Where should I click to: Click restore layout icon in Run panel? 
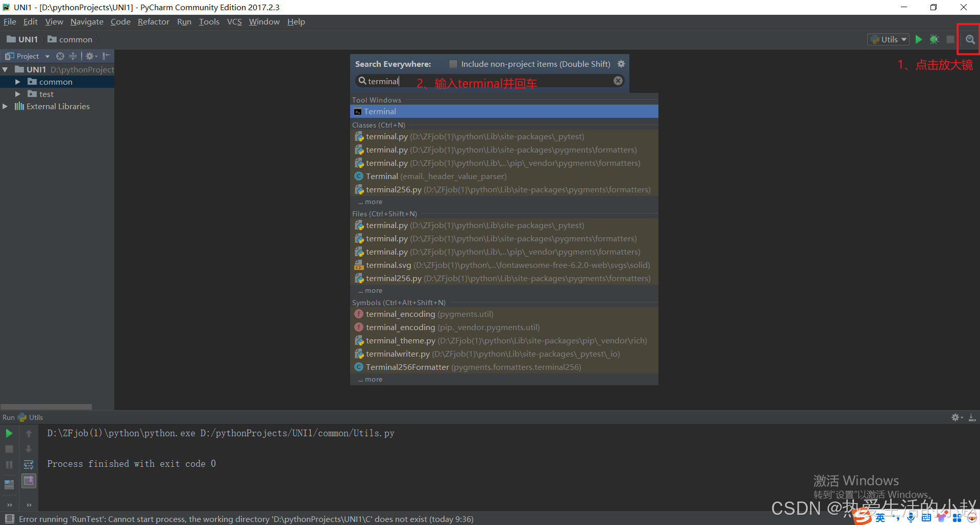tap(9, 484)
